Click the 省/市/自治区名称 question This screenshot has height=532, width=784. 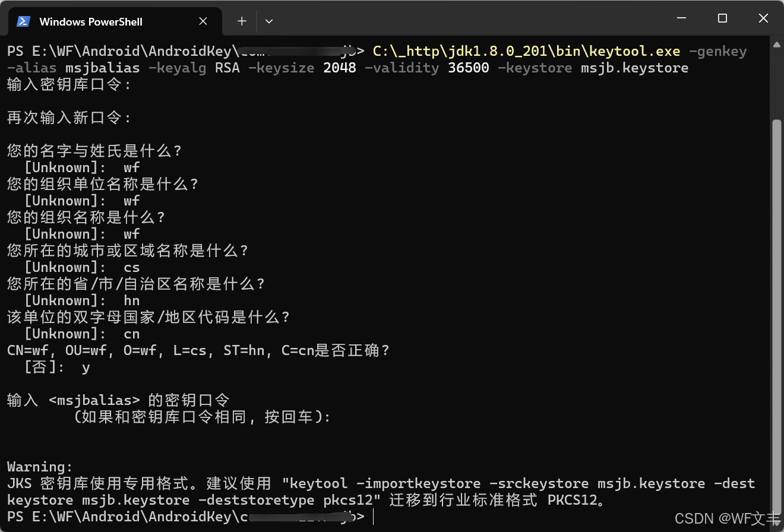pyautogui.click(x=135, y=284)
